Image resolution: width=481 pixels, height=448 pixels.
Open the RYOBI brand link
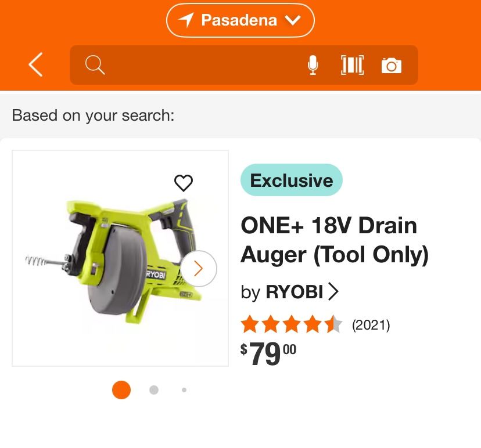(x=294, y=291)
